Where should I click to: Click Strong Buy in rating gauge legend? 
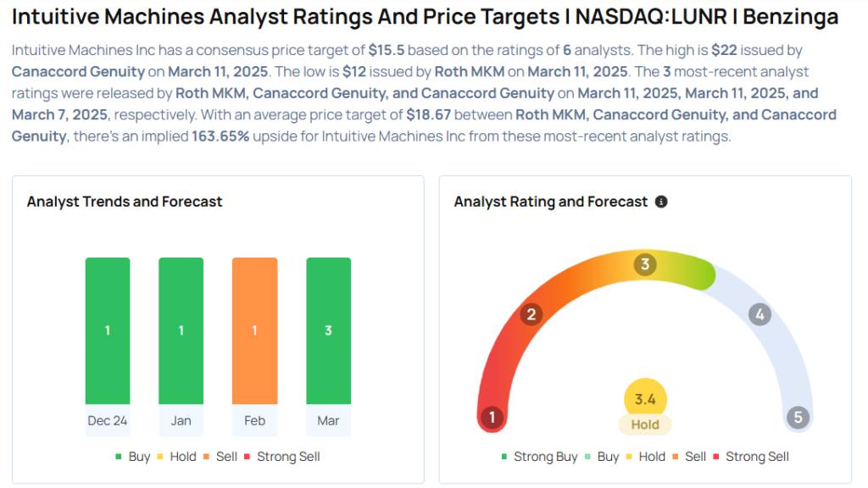pyautogui.click(x=539, y=457)
